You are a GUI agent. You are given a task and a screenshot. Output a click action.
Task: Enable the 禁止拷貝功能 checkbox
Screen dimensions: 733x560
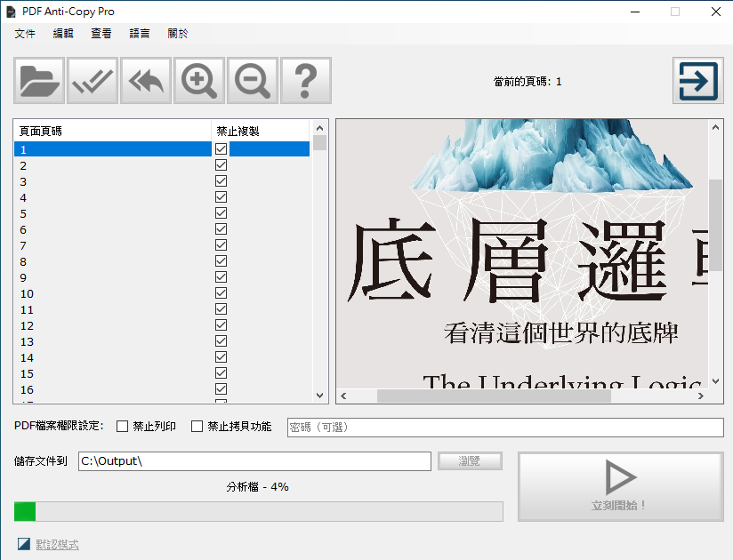(197, 426)
